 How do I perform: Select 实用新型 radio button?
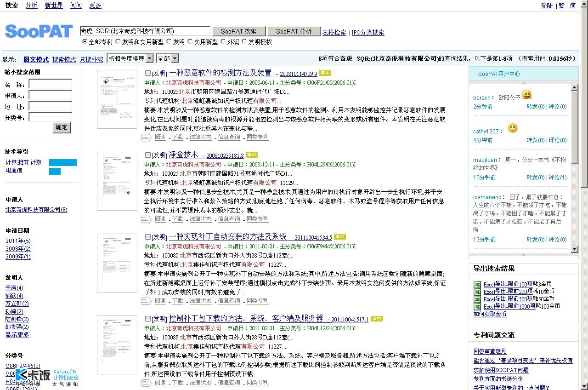pos(190,41)
